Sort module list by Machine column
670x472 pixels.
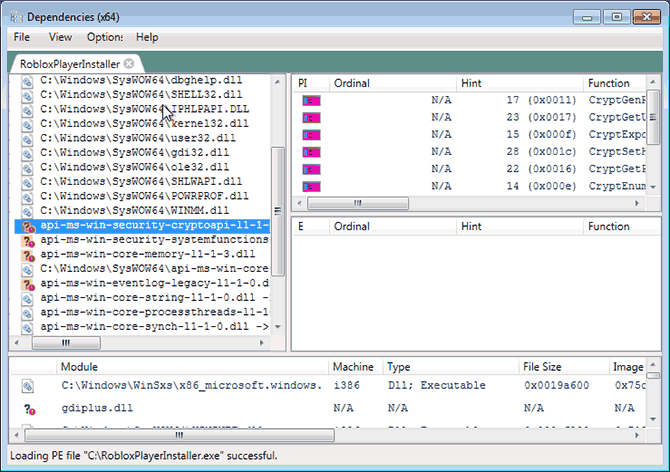coord(356,367)
